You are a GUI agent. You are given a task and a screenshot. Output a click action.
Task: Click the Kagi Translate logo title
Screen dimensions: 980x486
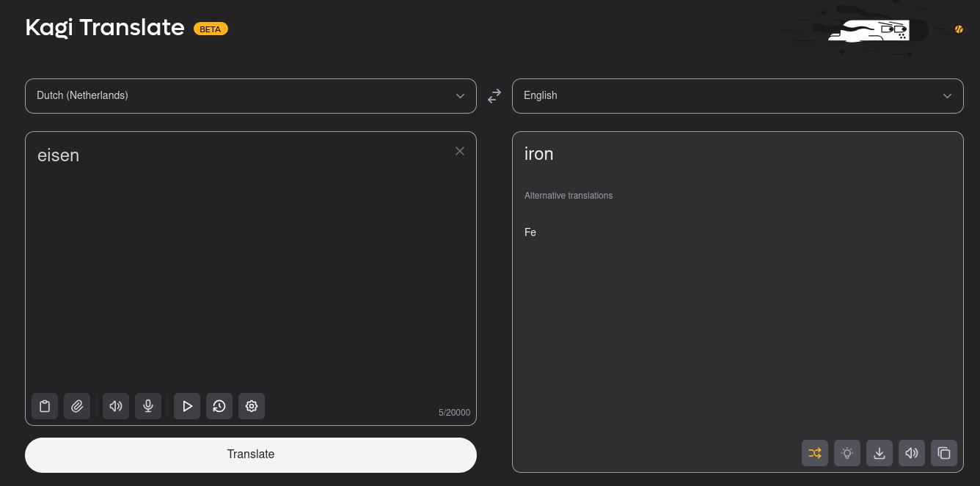[105, 28]
